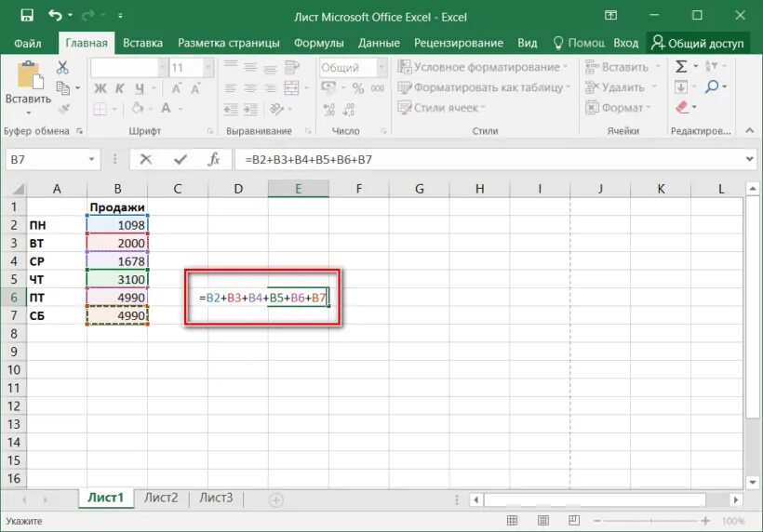Screen dimensions: 763x532
Task: Click the Orientation text angle icon
Action: pyautogui.click(x=276, y=109)
